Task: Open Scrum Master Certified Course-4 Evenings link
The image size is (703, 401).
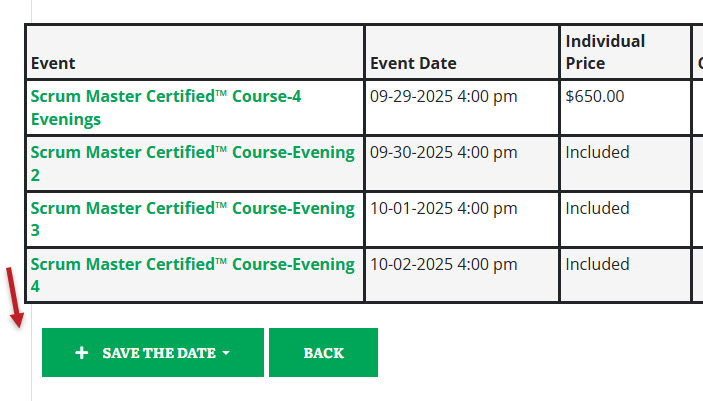Action: [x=166, y=108]
